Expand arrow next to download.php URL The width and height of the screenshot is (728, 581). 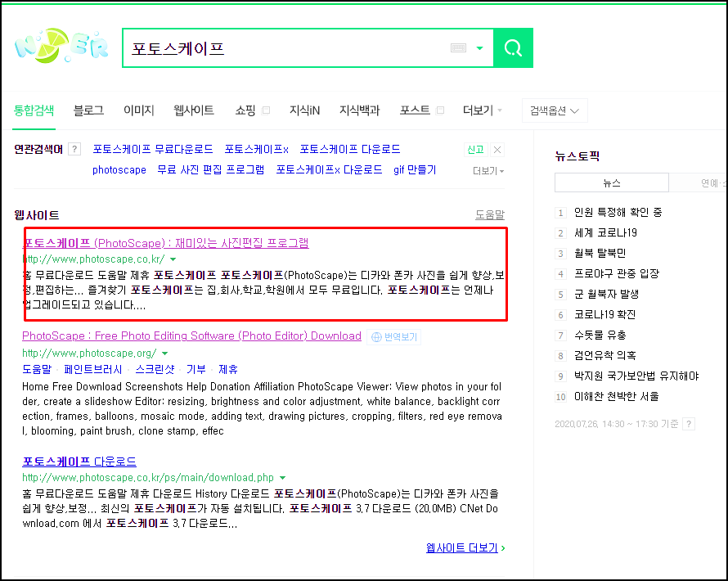click(x=283, y=478)
